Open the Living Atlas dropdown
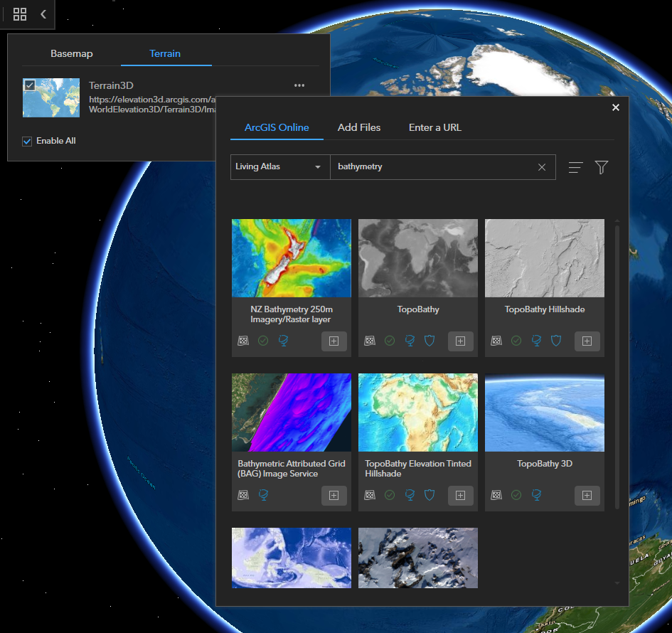This screenshot has width=672, height=633. point(272,167)
